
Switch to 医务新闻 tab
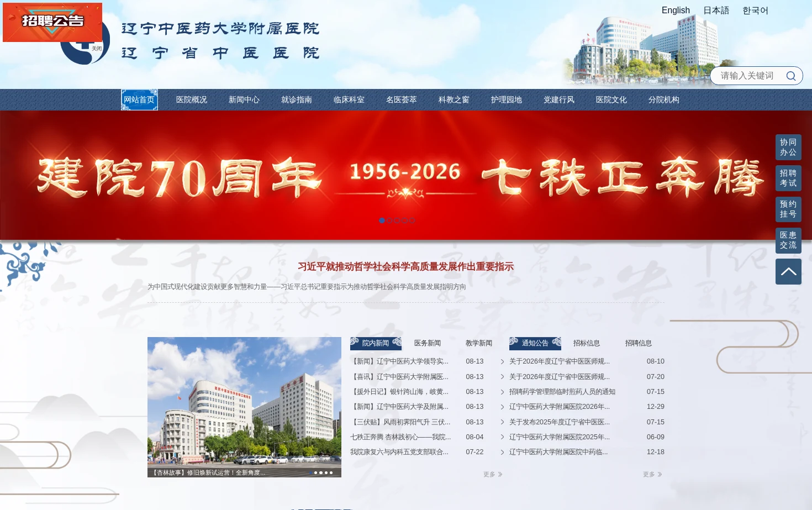(x=428, y=343)
